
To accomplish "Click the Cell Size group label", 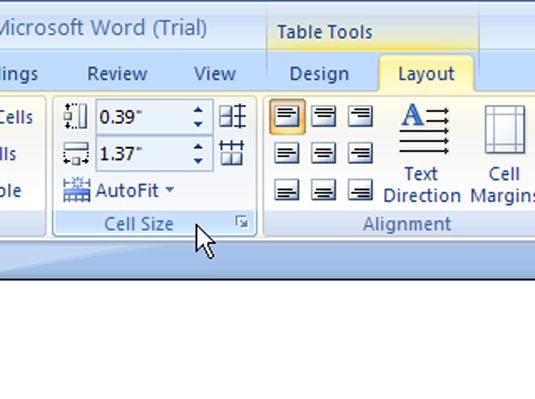I will (139, 224).
